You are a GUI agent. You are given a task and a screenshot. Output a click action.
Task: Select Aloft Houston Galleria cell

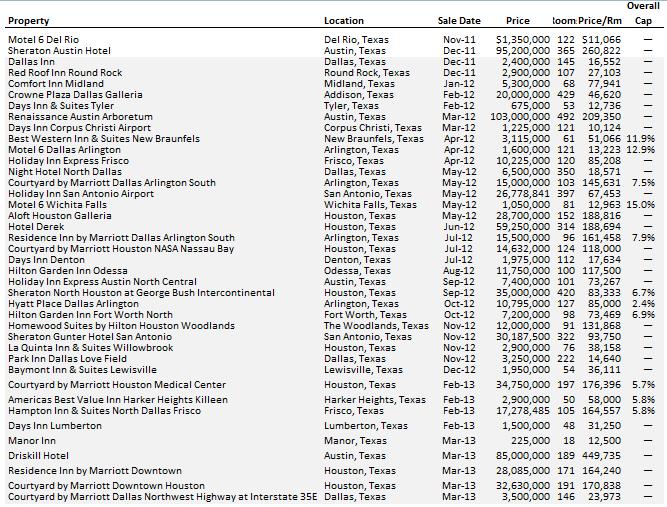60,216
